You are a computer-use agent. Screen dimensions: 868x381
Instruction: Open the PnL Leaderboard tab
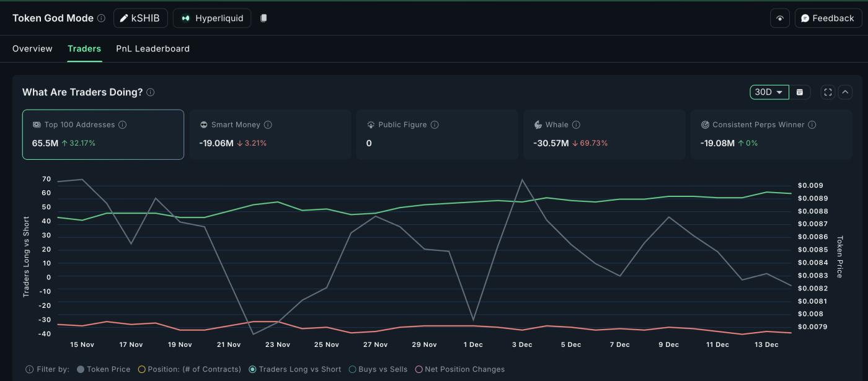click(x=153, y=49)
